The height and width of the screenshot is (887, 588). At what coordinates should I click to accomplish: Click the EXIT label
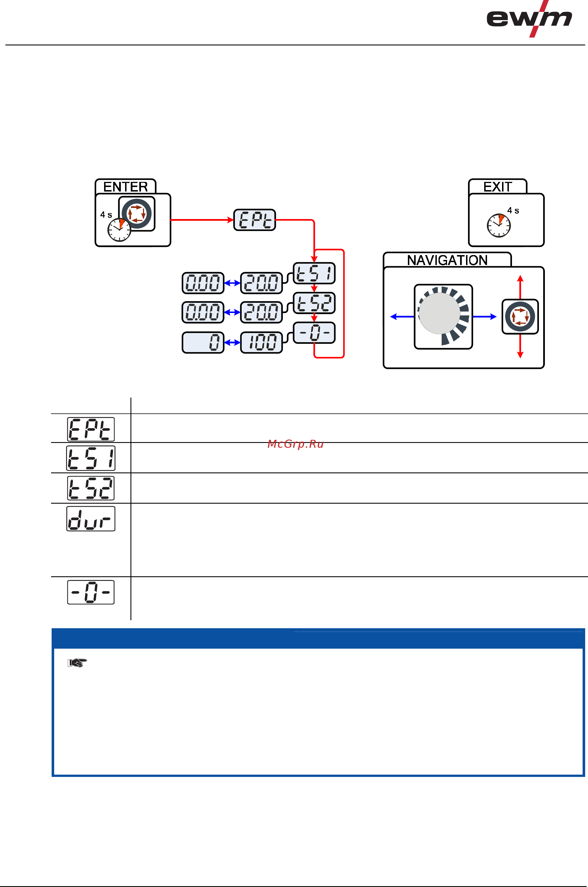[498, 187]
